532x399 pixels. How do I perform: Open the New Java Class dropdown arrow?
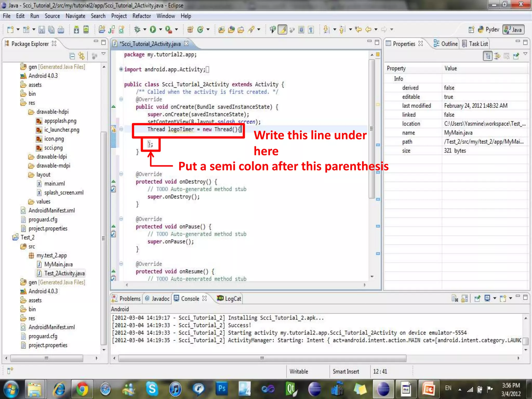point(208,30)
